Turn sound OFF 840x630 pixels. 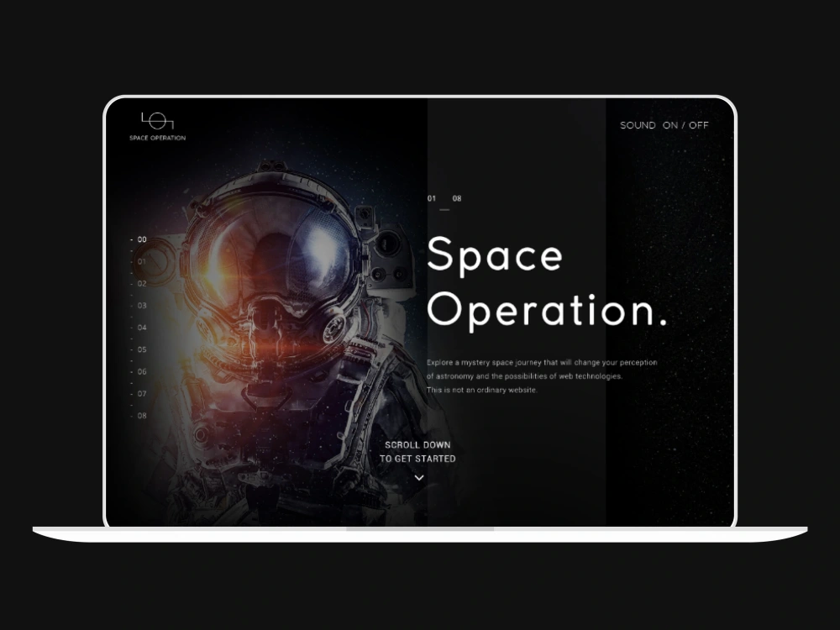click(x=699, y=125)
